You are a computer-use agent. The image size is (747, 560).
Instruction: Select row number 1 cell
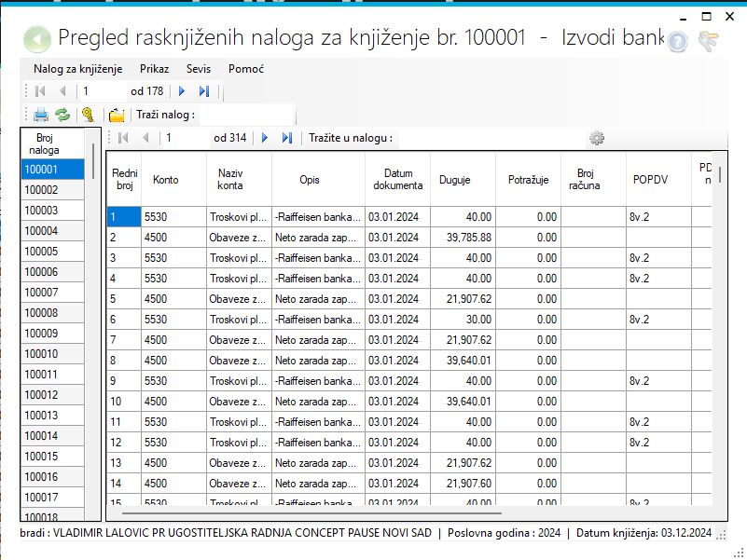coord(124,217)
